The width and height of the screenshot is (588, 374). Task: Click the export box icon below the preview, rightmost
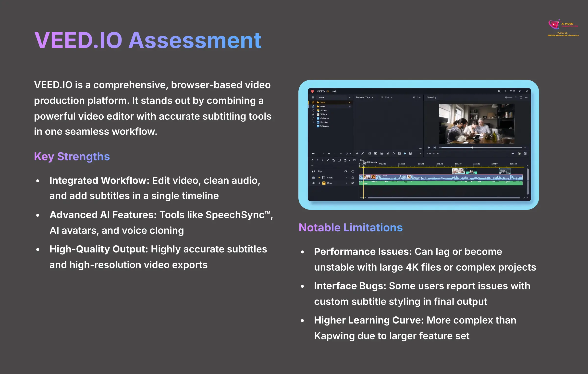click(525, 154)
